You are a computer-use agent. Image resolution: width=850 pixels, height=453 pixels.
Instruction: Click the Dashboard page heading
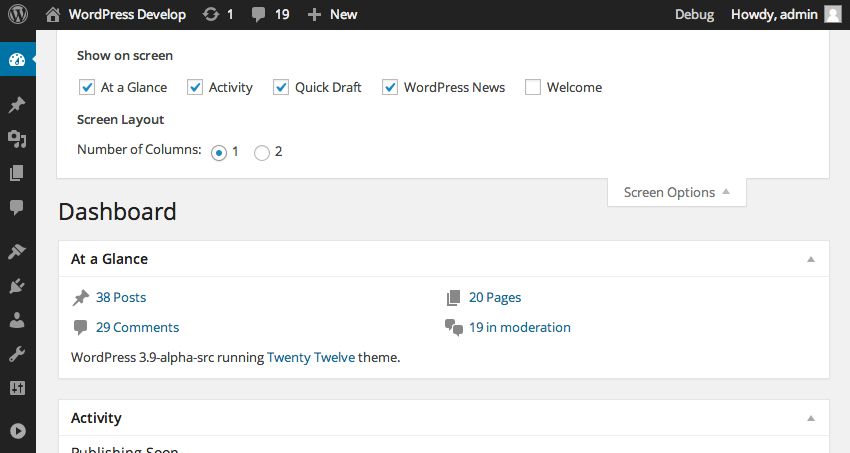point(118,211)
